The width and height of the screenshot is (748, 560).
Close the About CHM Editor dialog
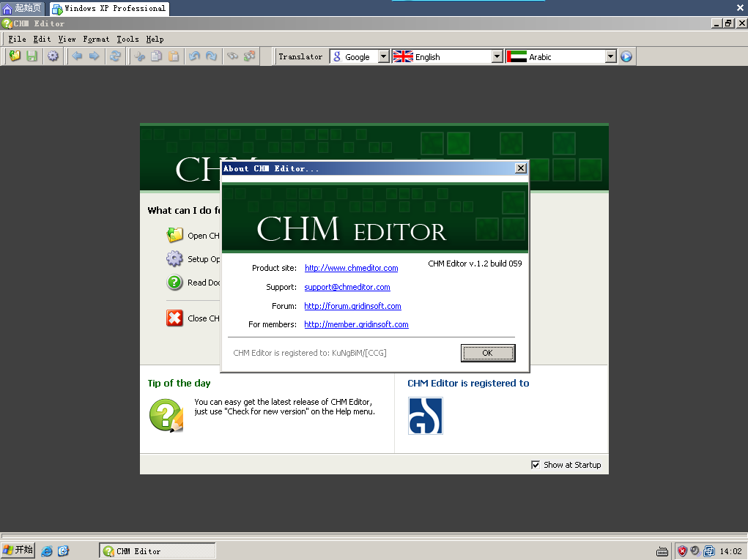point(520,168)
